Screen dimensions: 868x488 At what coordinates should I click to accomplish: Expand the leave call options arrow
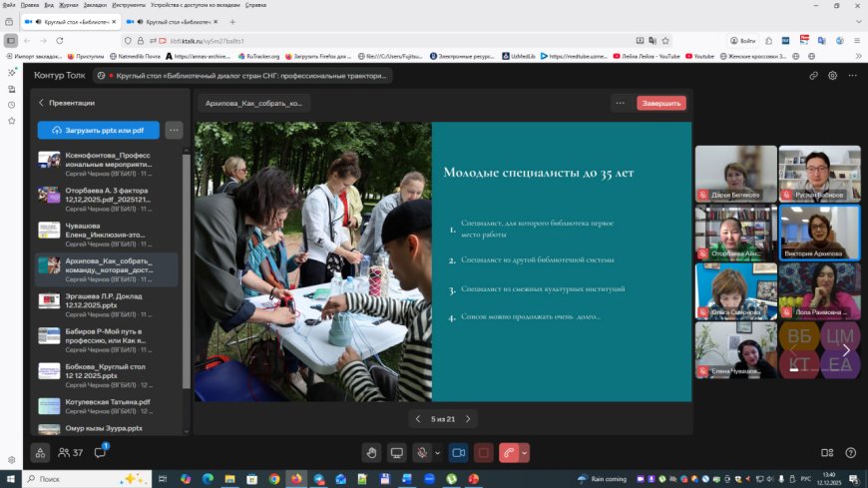coord(525,453)
